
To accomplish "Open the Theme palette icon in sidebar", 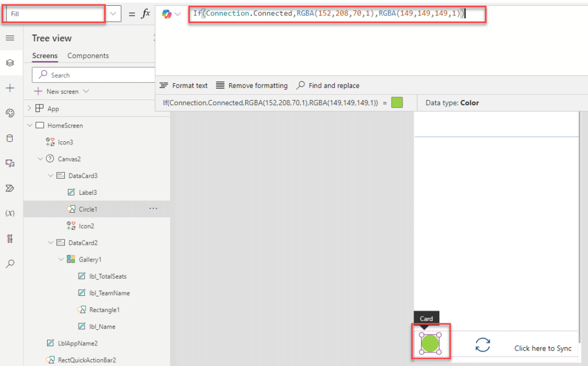I will point(10,113).
